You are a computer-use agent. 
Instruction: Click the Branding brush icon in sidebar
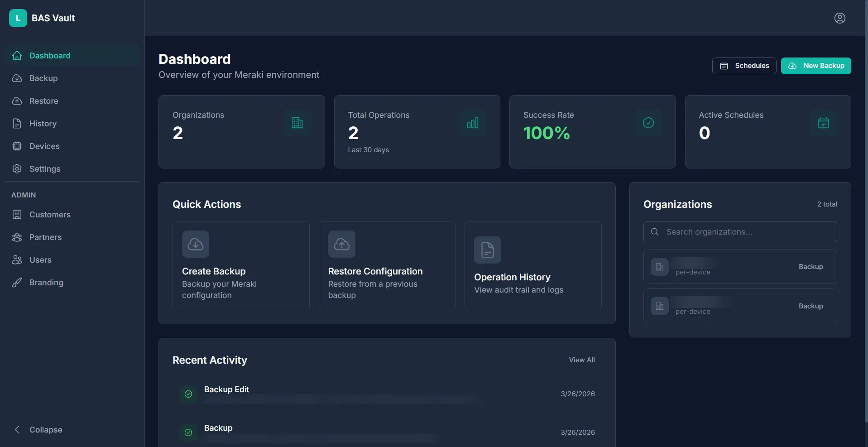pyautogui.click(x=17, y=283)
